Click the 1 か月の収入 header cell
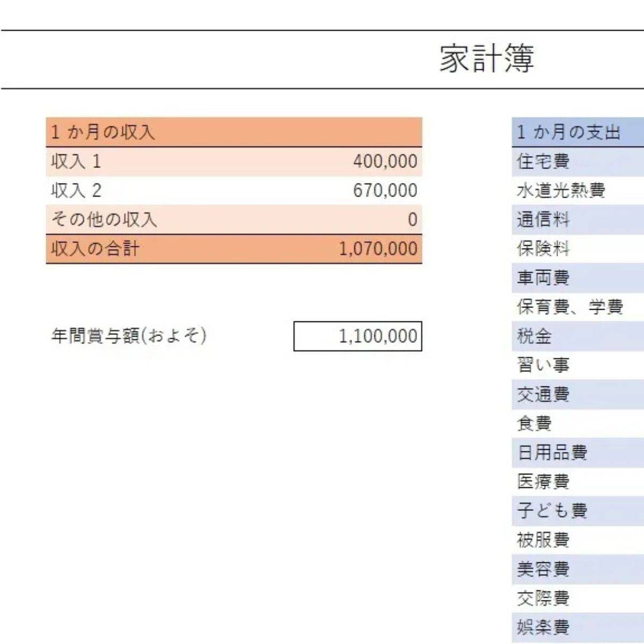644x644 pixels. coord(234,132)
